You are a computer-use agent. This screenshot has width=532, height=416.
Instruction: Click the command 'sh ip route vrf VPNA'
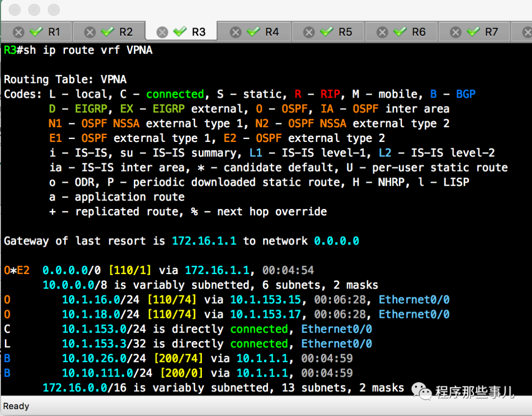click(x=88, y=50)
